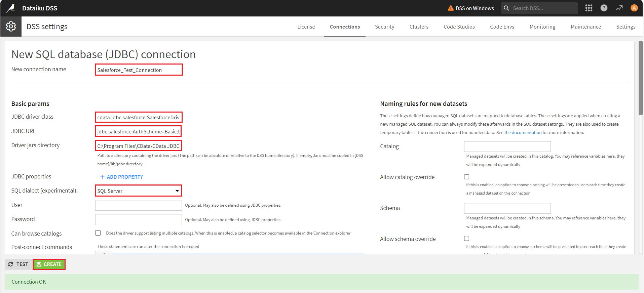The height and width of the screenshot is (293, 644).
Task: Follow the documentation link
Action: 523,133
